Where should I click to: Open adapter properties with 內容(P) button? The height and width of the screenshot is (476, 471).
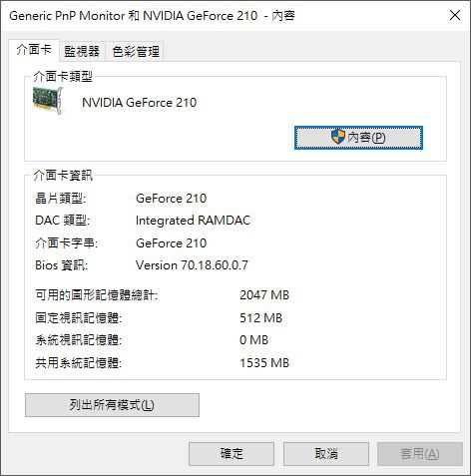click(358, 138)
